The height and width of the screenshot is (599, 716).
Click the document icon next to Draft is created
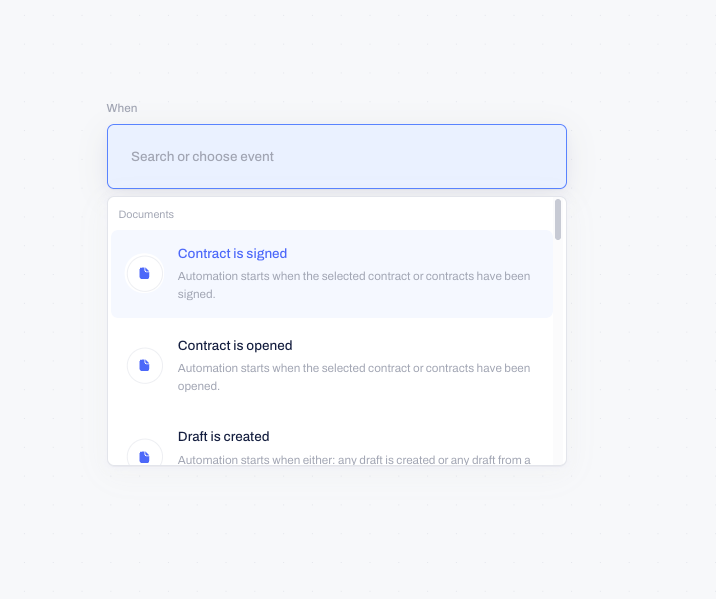point(144,455)
